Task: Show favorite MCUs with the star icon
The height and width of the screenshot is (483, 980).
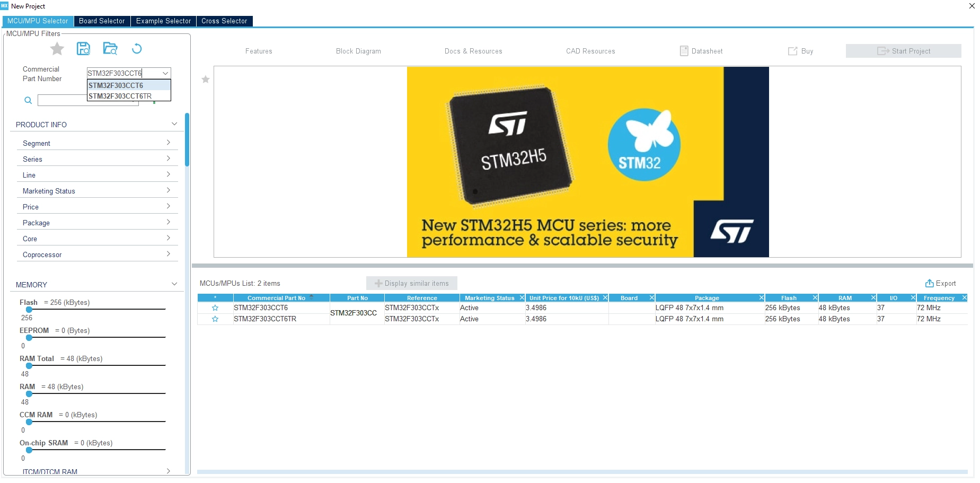Action: pos(57,49)
